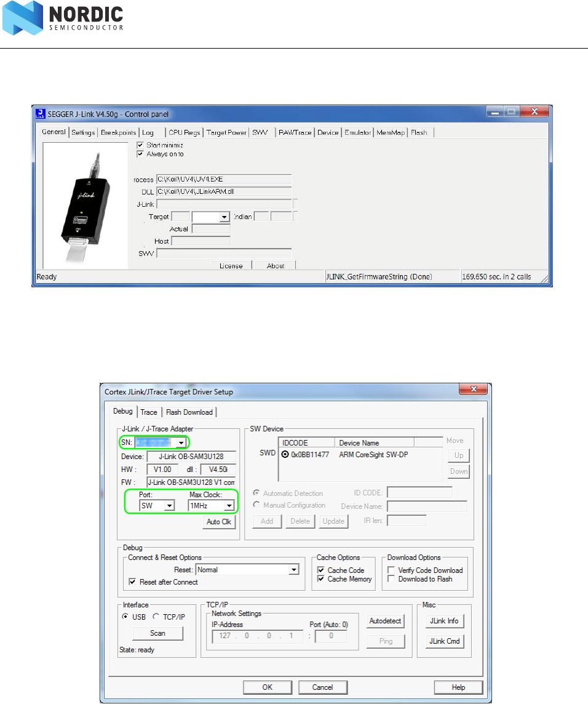The height and width of the screenshot is (704, 588).
Task: Click the Add device button
Action: click(x=267, y=521)
